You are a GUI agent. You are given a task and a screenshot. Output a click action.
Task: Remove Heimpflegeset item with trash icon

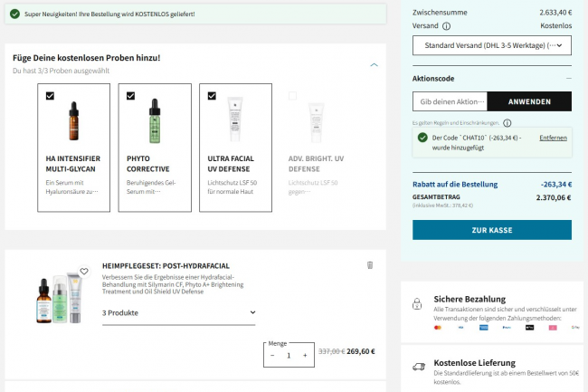[369, 265]
